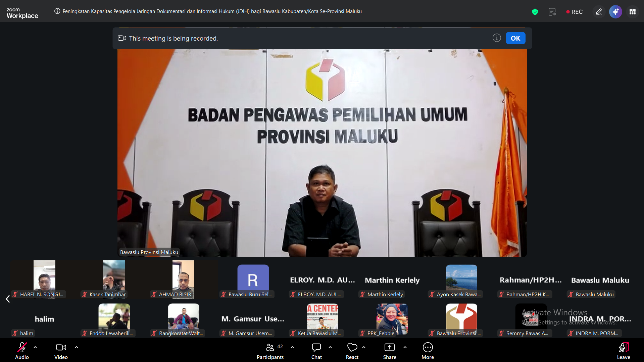
Task: Select Marthin Kerlely participant tile
Action: click(x=392, y=279)
